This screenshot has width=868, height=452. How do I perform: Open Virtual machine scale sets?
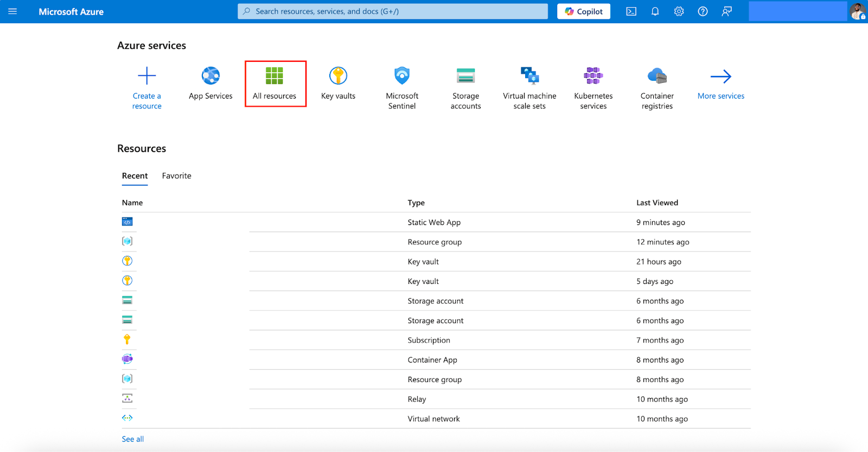(x=529, y=88)
